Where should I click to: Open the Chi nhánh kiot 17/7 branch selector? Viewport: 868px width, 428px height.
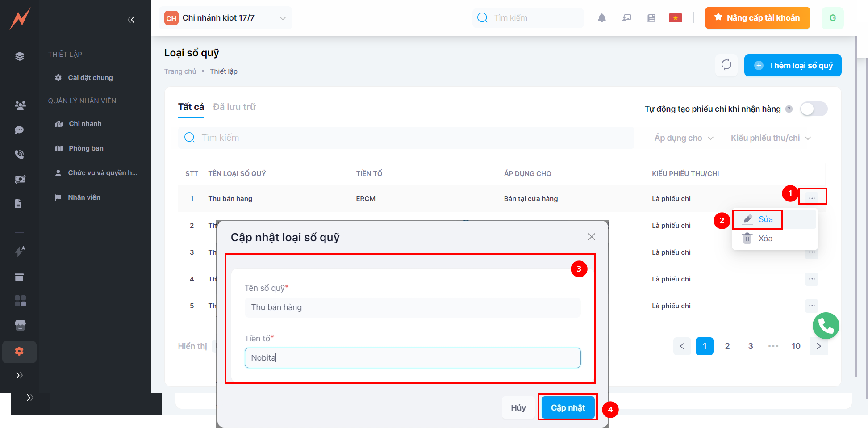coord(225,18)
